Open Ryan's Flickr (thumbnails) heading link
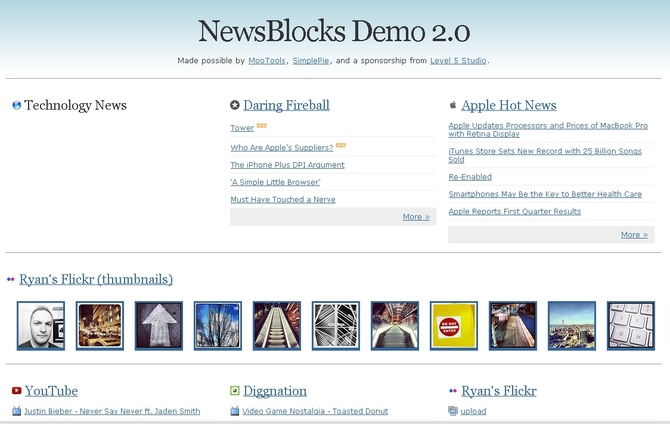The image size is (670, 424). tap(96, 280)
